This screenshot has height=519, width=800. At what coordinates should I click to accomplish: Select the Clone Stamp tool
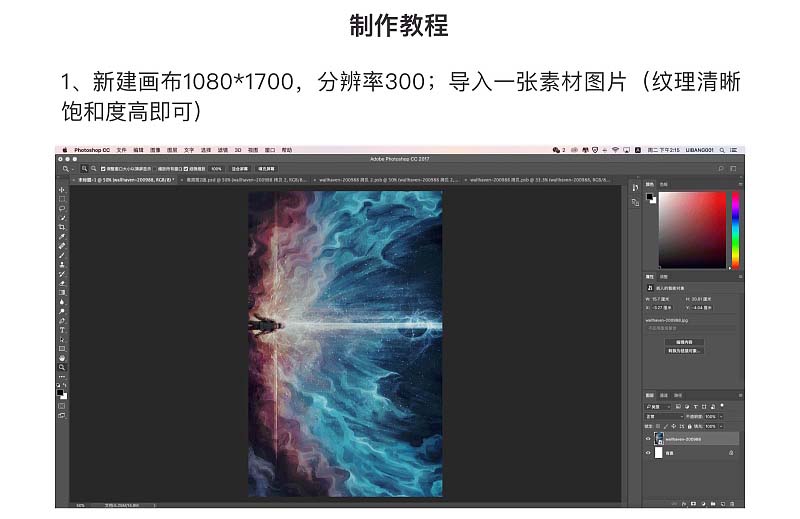(x=62, y=264)
